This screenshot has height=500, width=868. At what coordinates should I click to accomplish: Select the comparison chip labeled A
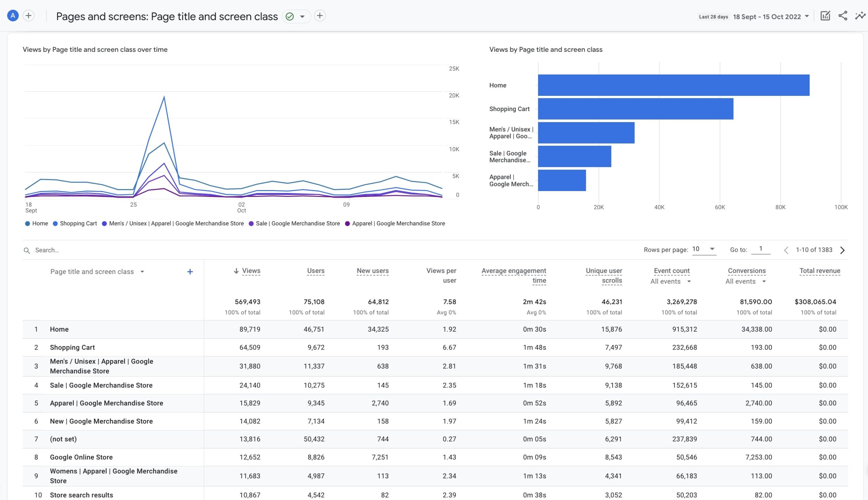[x=13, y=16]
